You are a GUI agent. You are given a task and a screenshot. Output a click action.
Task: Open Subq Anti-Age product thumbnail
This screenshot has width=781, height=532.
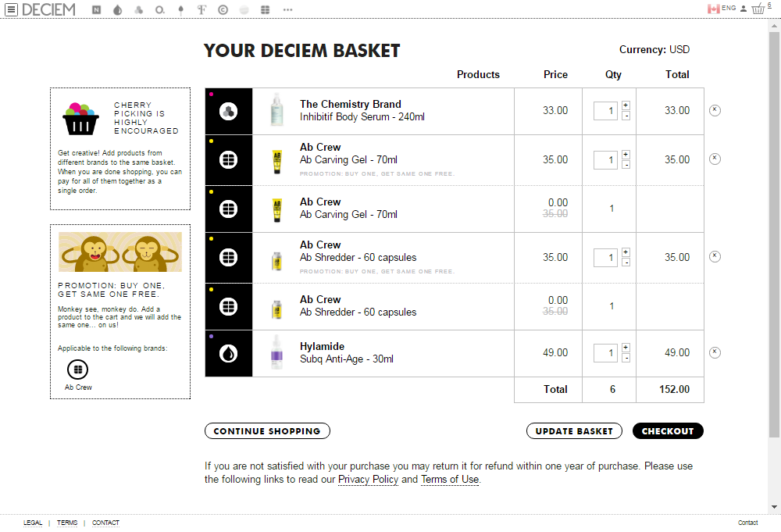point(277,352)
